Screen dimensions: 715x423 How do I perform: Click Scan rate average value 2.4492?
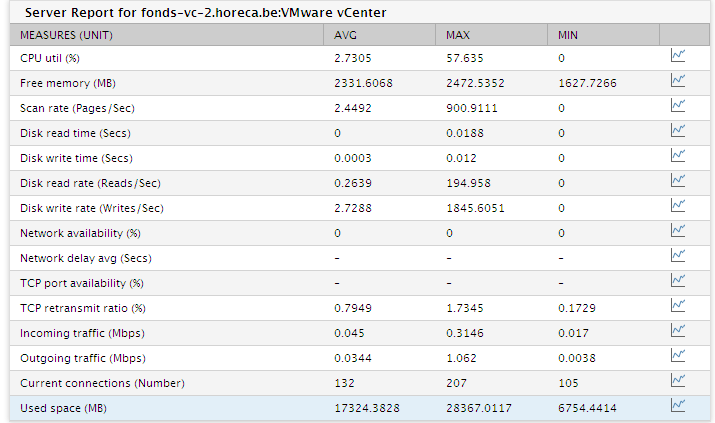[x=352, y=108]
